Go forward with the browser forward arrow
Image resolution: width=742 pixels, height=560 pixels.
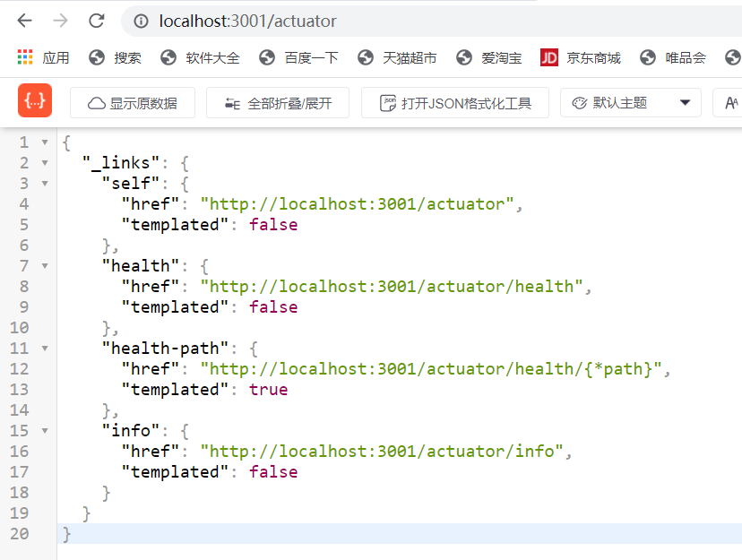click(60, 21)
